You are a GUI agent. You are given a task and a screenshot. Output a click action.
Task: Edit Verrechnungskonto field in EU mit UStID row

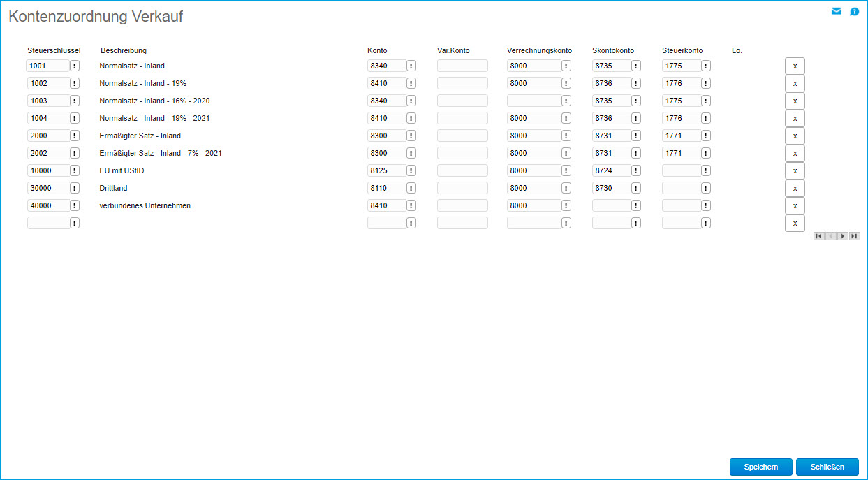pyautogui.click(x=534, y=170)
